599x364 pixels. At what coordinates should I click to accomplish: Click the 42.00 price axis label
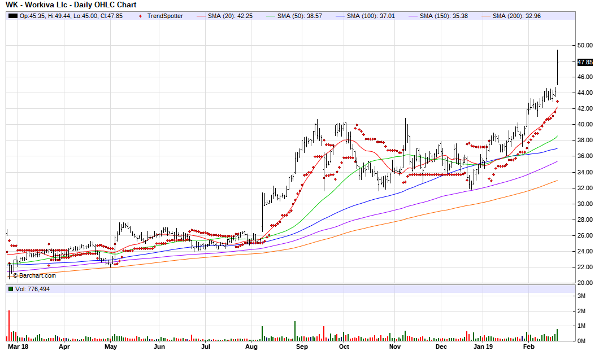585,109
